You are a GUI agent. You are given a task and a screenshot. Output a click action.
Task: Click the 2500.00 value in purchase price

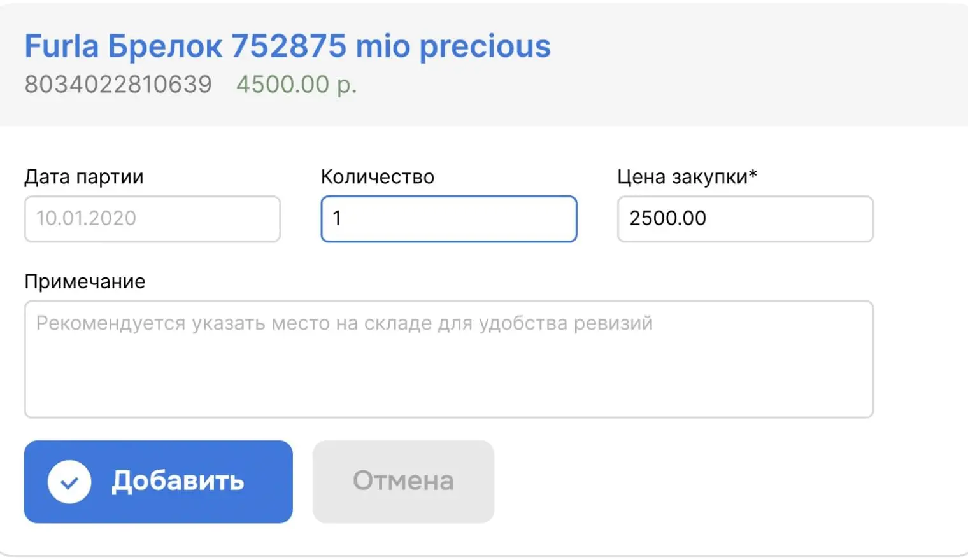[x=667, y=218]
